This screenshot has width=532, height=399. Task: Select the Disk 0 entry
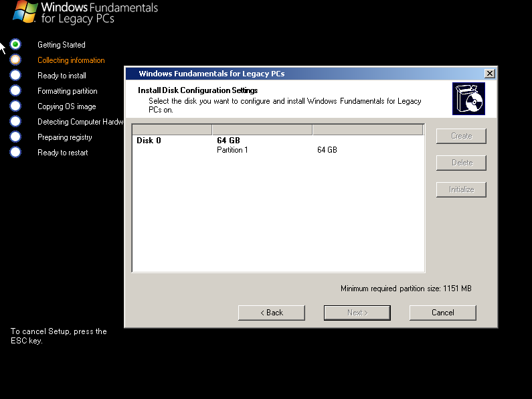tap(149, 141)
